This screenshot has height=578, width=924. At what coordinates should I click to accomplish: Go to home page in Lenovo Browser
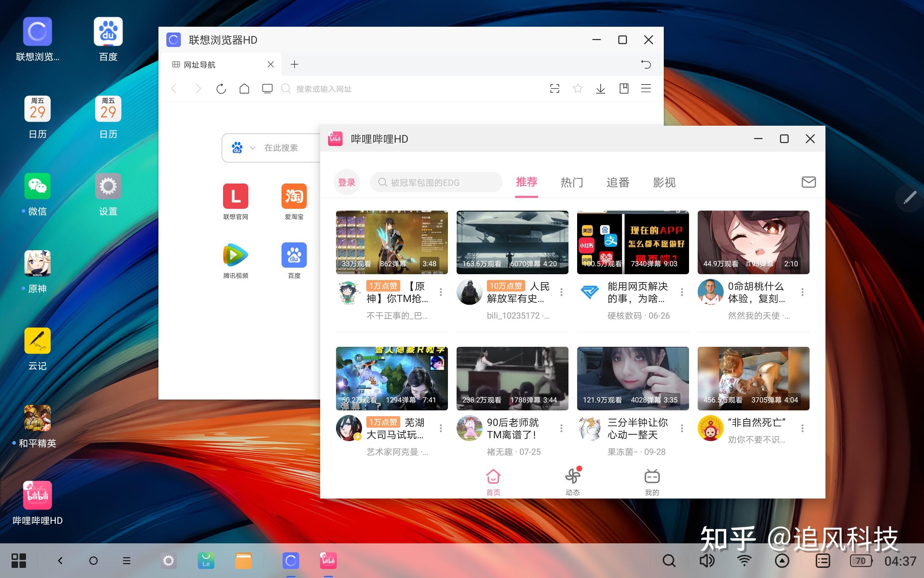pyautogui.click(x=244, y=89)
